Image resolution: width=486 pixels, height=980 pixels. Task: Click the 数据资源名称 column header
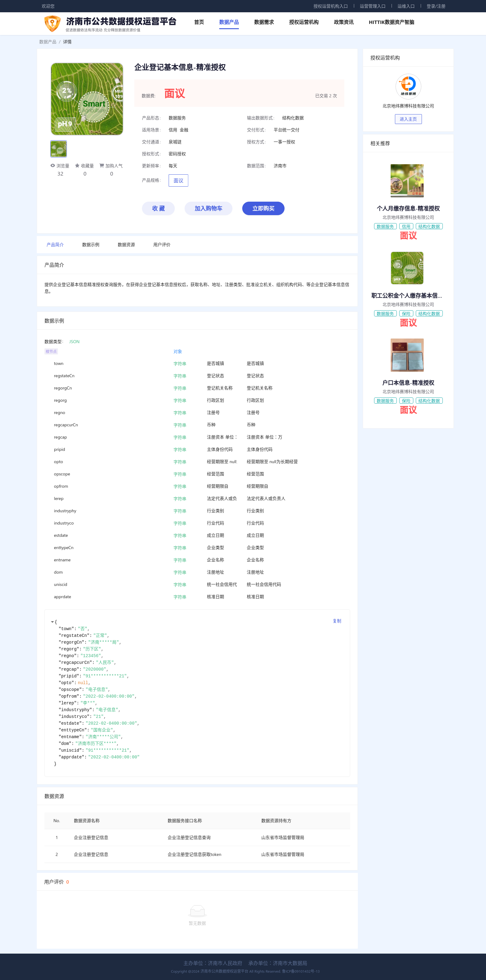(87, 821)
